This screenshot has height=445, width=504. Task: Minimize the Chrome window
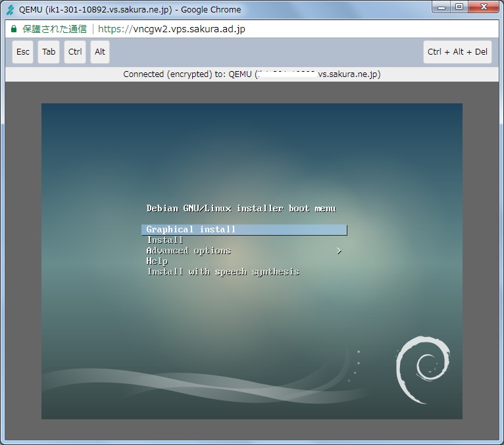(441, 7)
